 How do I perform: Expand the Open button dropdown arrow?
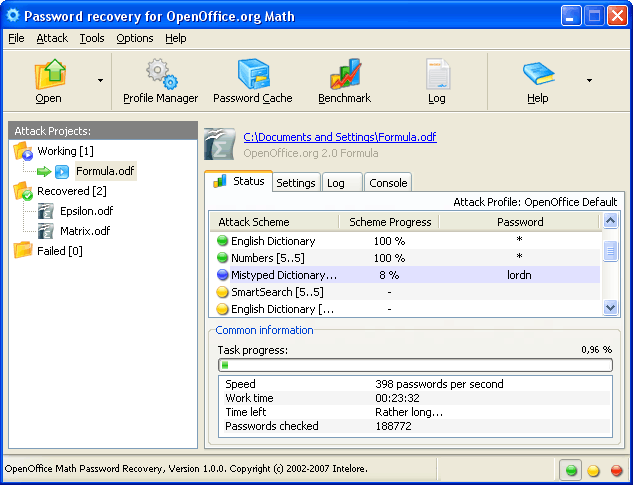100,80
